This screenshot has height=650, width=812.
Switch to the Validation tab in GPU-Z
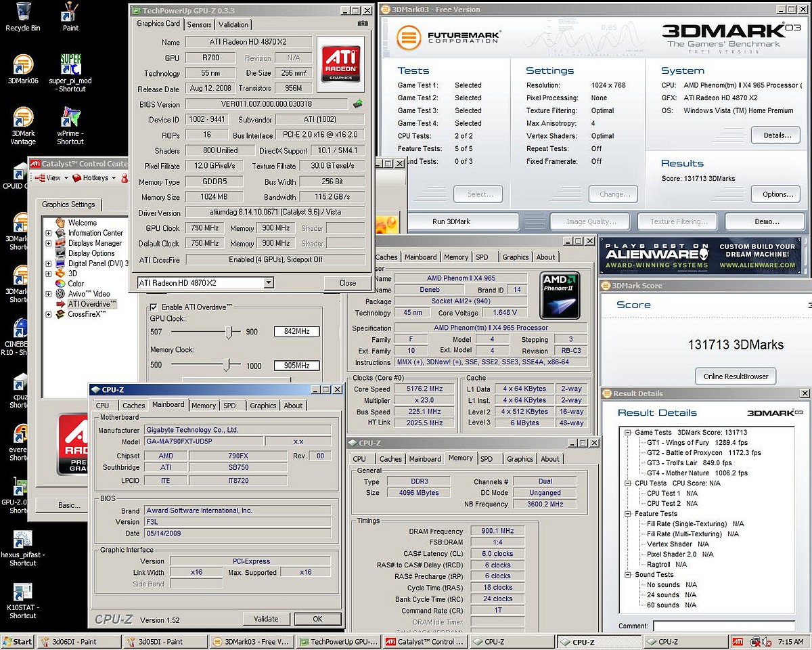pyautogui.click(x=233, y=24)
